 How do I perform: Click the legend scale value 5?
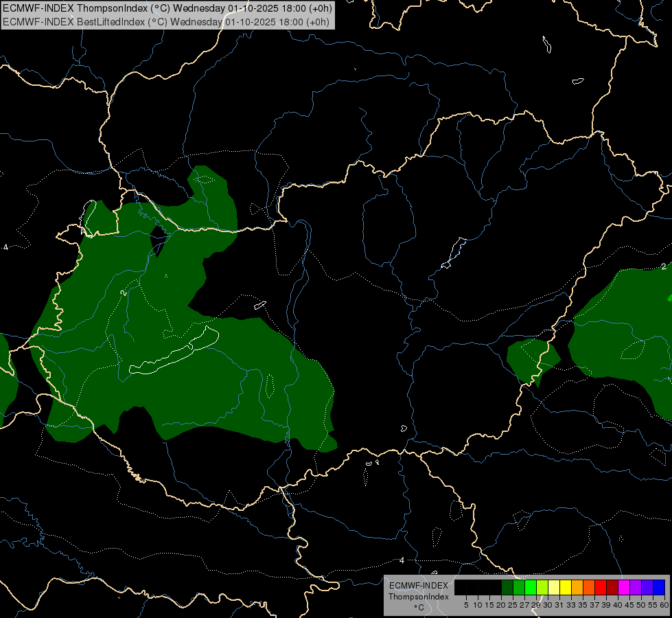click(466, 605)
